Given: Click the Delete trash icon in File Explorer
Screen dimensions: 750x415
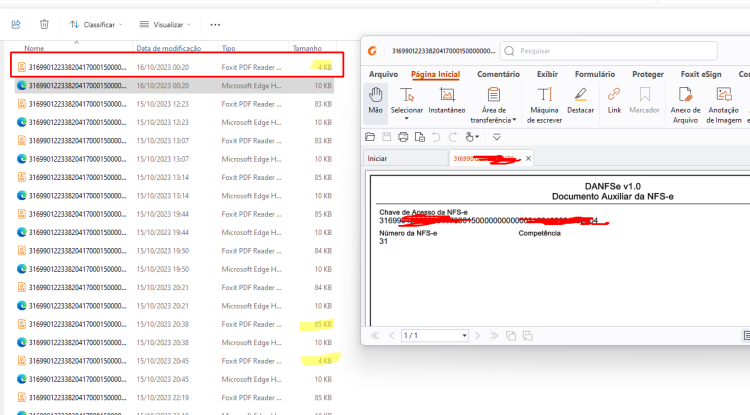Looking at the screenshot, I should tap(44, 24).
